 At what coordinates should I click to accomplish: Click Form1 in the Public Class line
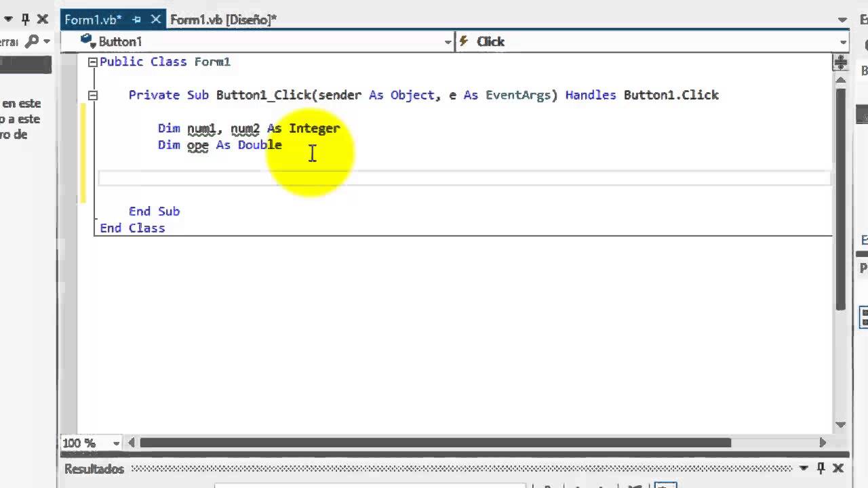point(212,62)
